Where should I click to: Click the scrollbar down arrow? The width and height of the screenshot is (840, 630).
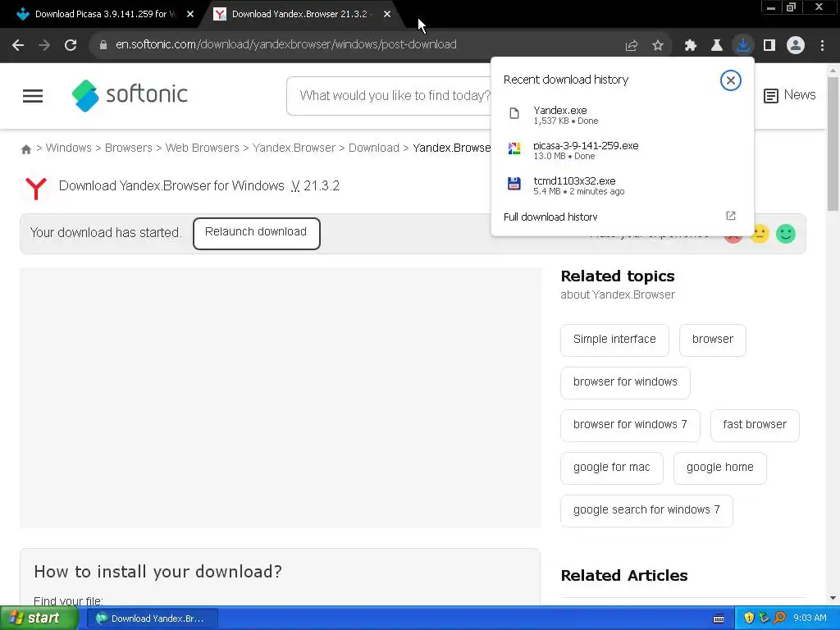[833, 598]
